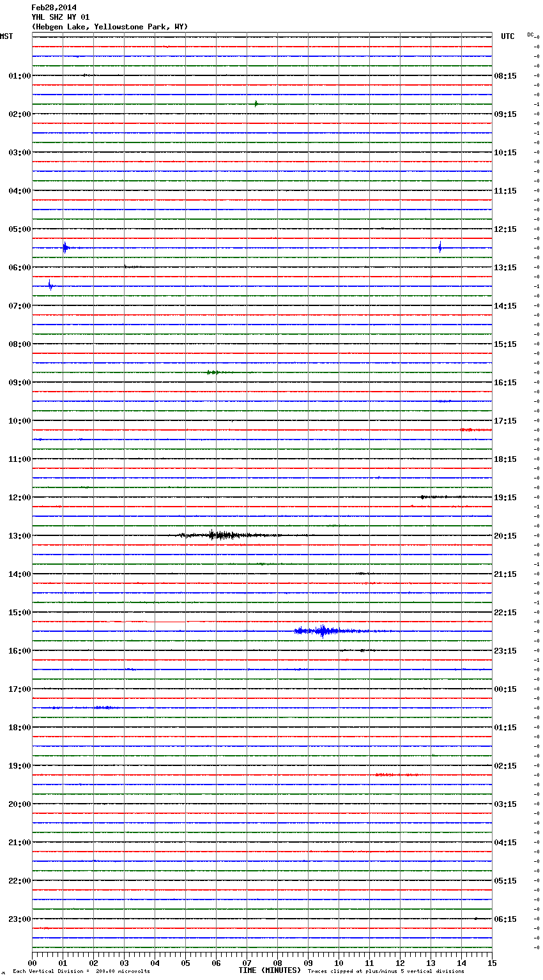Screen dimensions: 543x980
Task: Click the YHL SHZ WY 01 station label
Action: pos(61,17)
